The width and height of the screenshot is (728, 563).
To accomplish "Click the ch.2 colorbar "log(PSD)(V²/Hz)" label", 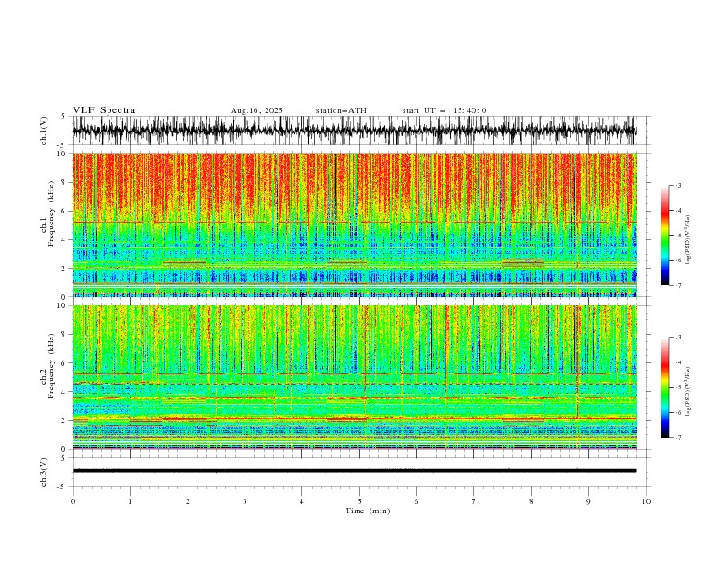I will (688, 392).
